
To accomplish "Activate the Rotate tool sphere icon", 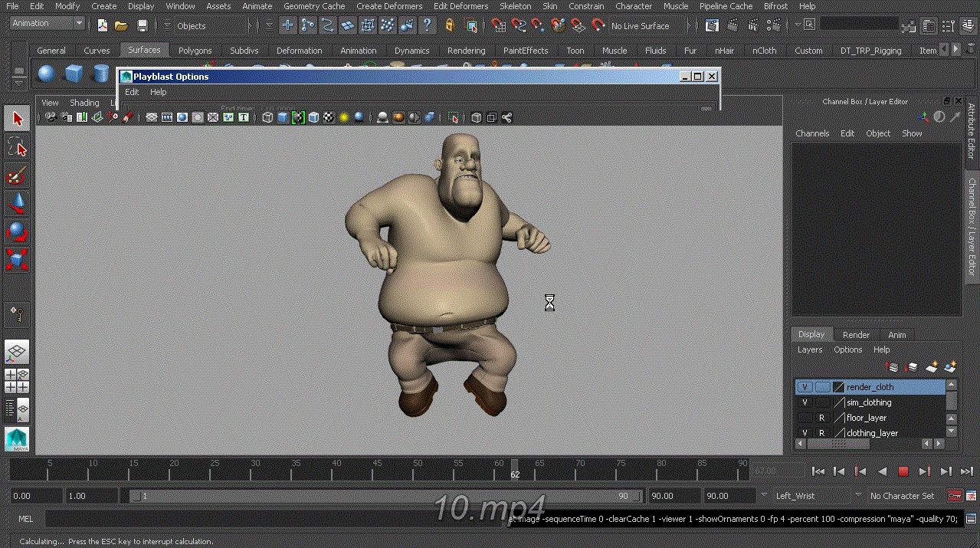I will (17, 231).
